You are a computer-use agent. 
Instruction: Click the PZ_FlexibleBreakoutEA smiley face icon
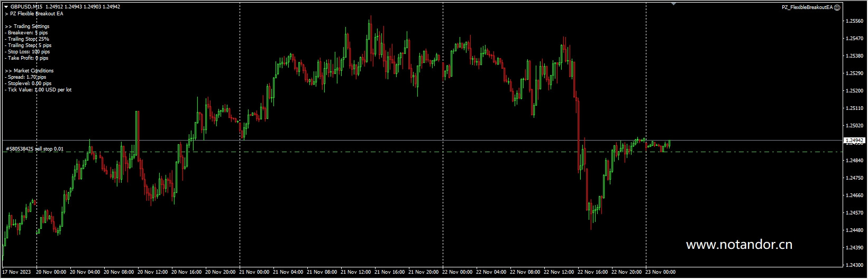(x=837, y=7)
